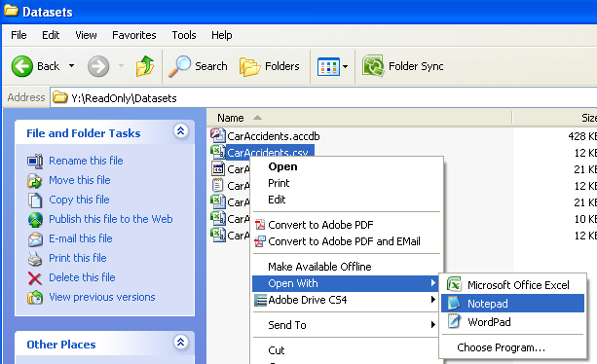The width and height of the screenshot is (597, 364).
Task: Click Copy this file link
Action: point(79,200)
